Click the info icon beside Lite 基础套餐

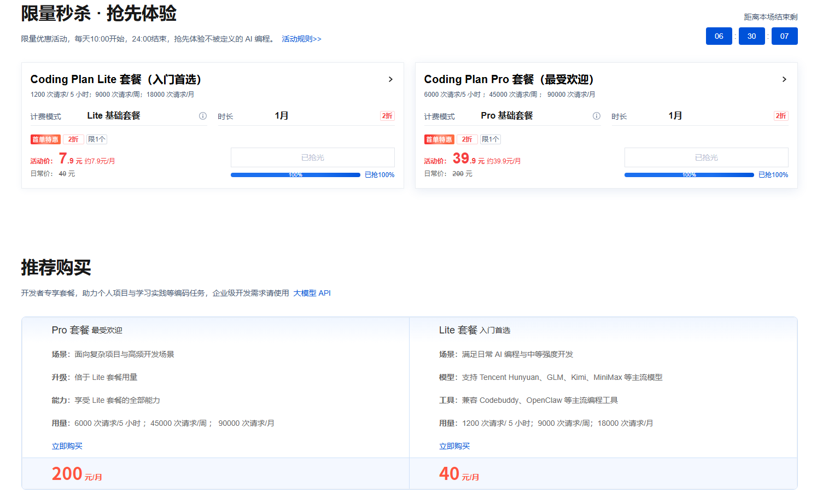click(x=203, y=116)
